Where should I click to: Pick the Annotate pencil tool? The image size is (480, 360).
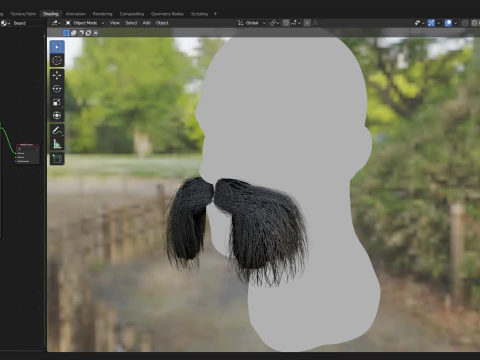(x=57, y=130)
